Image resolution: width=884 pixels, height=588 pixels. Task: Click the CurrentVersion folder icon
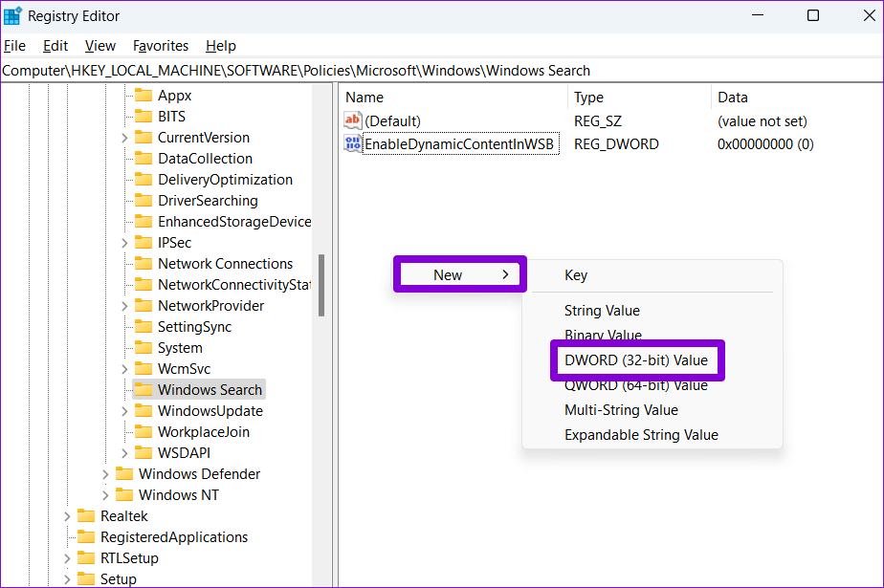[144, 138]
